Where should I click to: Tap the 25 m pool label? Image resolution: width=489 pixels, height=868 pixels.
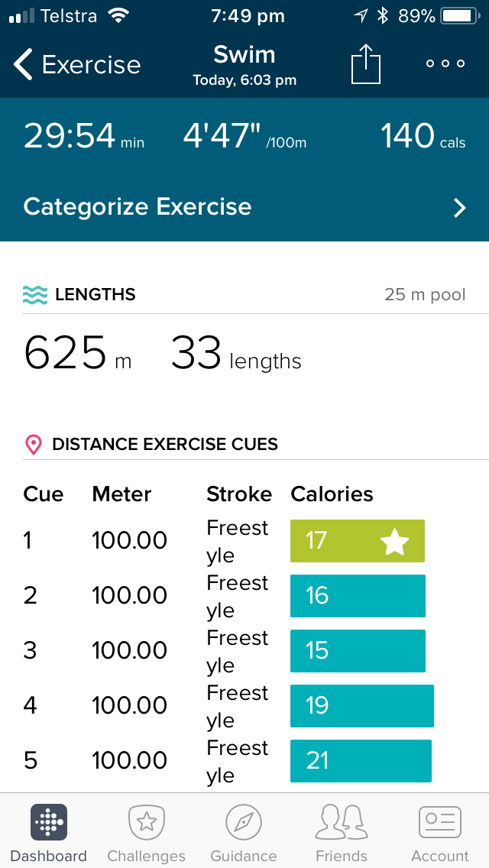425,295
